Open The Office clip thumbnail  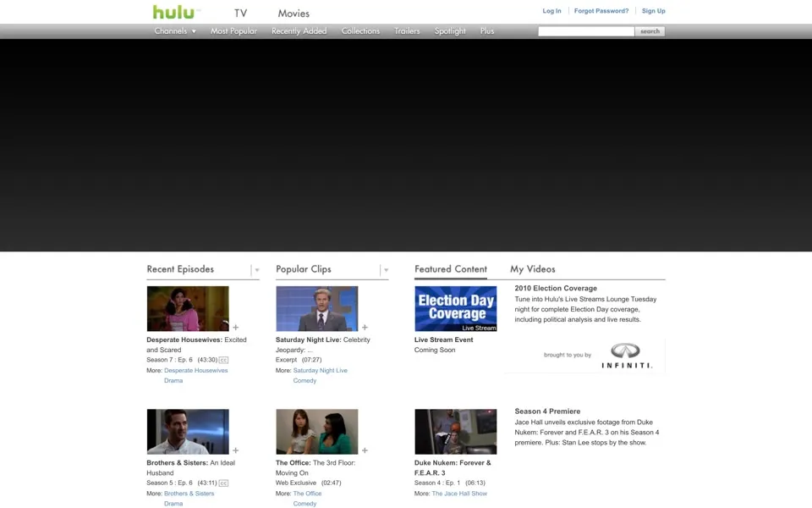pos(317,432)
